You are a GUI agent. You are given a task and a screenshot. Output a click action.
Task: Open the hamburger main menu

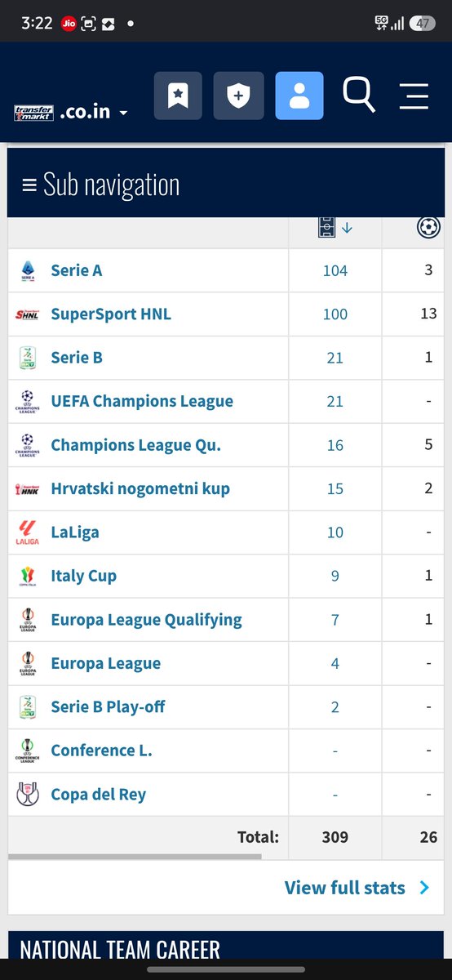414,96
